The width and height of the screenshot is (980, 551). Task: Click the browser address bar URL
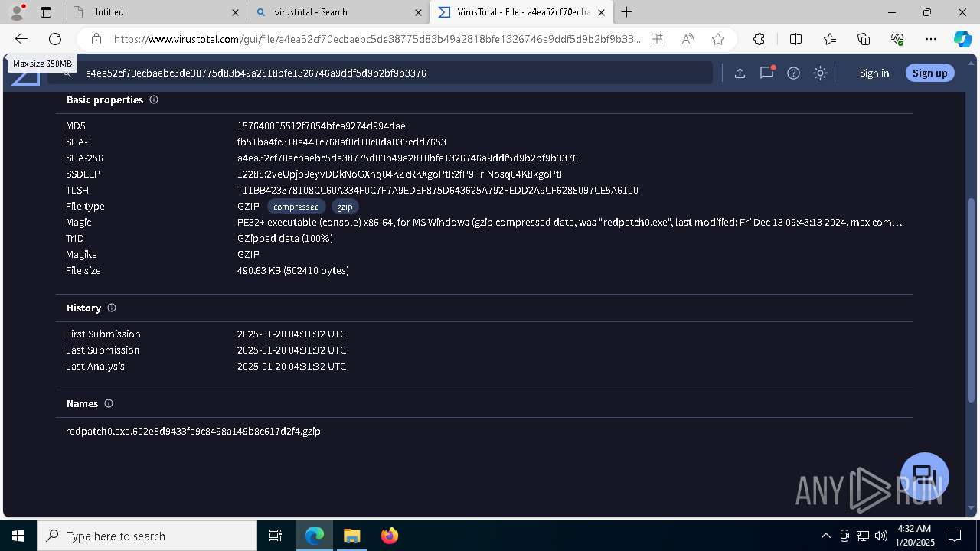click(377, 39)
